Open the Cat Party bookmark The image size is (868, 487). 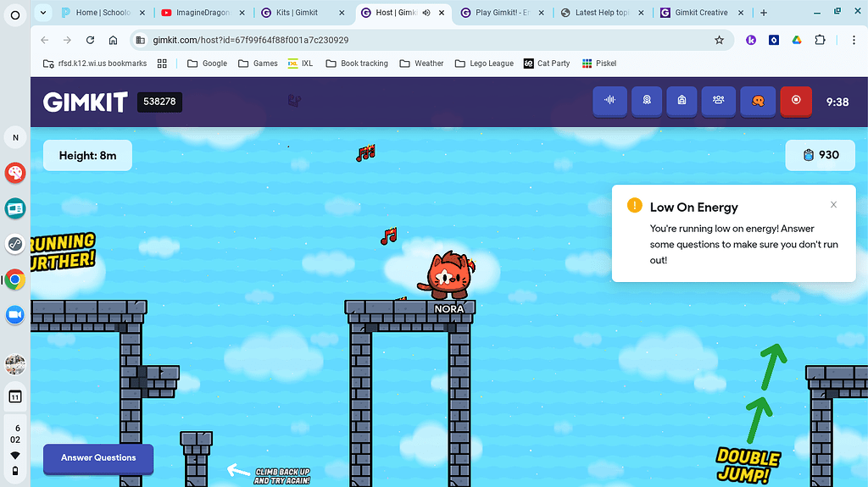pyautogui.click(x=546, y=64)
